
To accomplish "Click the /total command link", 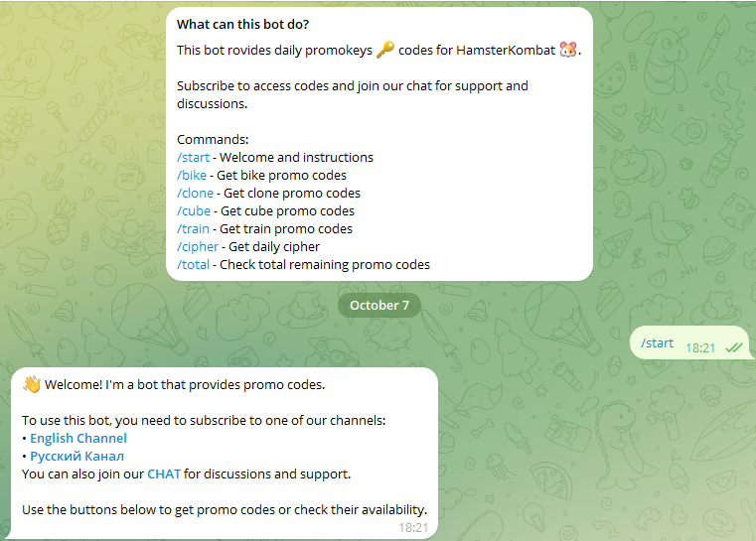I will tap(194, 264).
